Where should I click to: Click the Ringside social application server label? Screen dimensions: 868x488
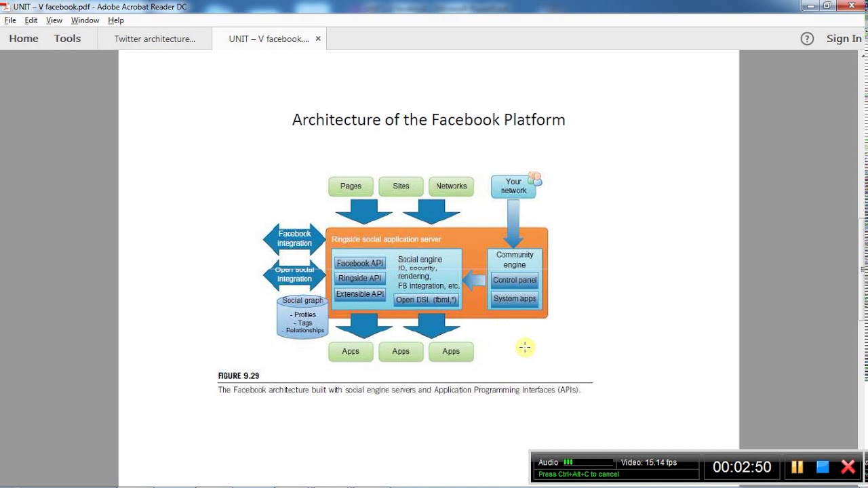tap(386, 239)
